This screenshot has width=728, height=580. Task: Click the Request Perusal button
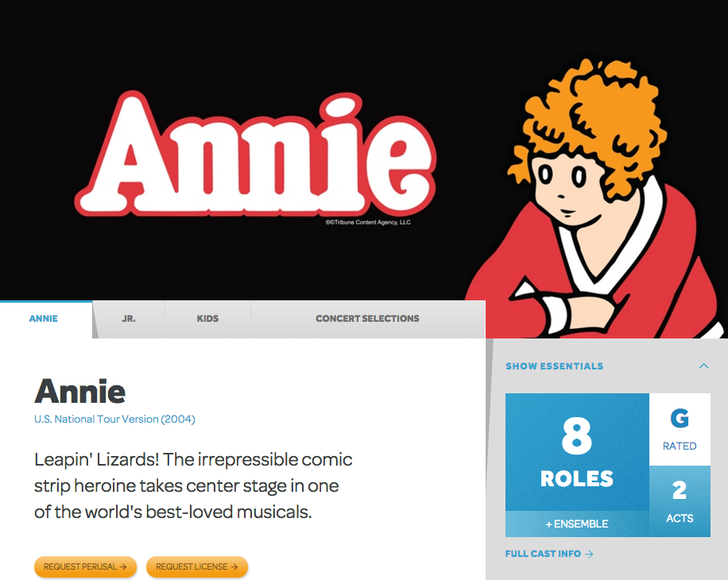pyautogui.click(x=85, y=566)
